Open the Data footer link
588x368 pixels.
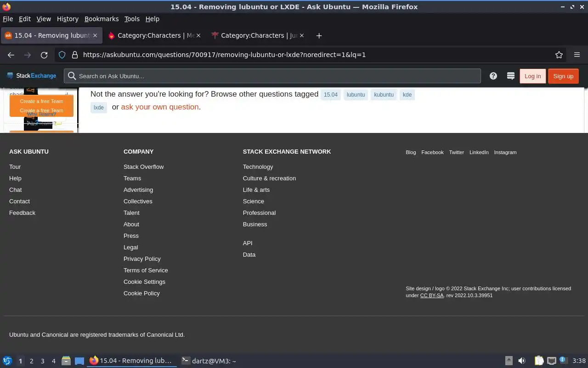coord(249,254)
